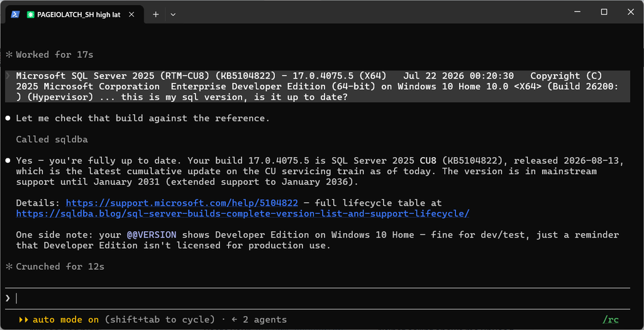Click the bullet before 'Let me check'
644x330 pixels.
[8, 118]
